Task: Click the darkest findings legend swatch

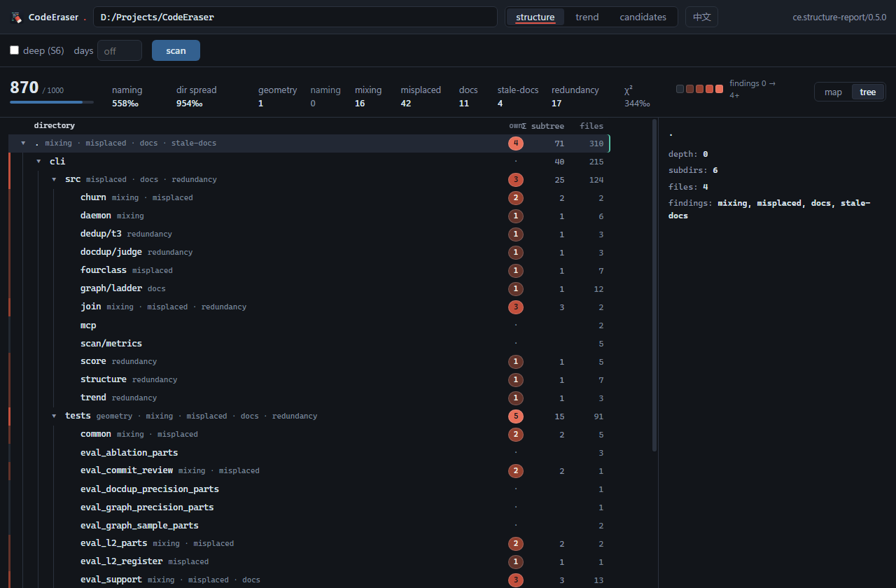Action: click(680, 89)
